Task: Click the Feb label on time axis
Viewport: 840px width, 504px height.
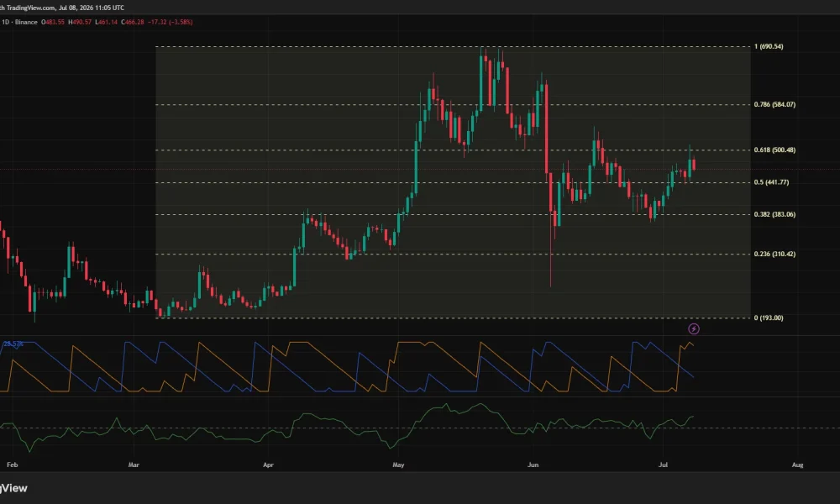Action: (13, 465)
